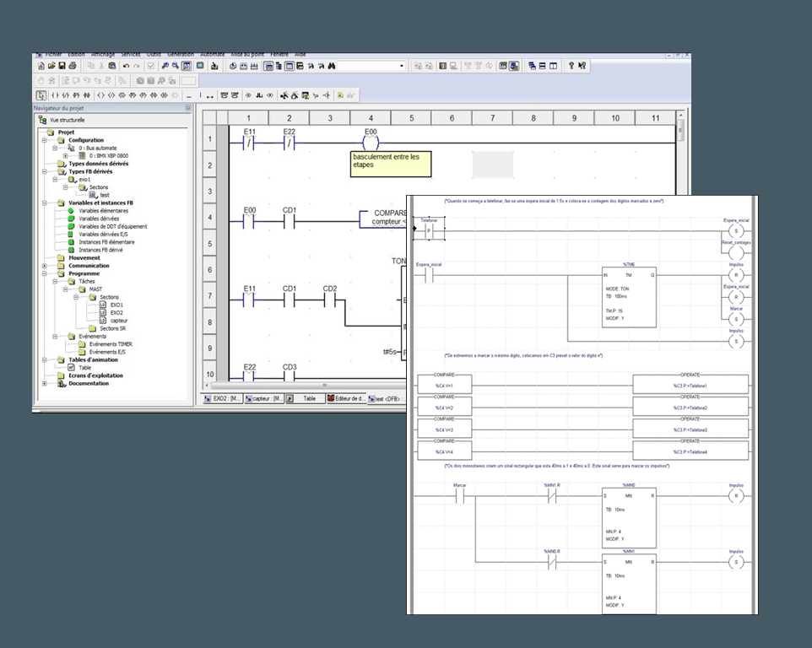Select the horizontal connection line tool

[189, 95]
